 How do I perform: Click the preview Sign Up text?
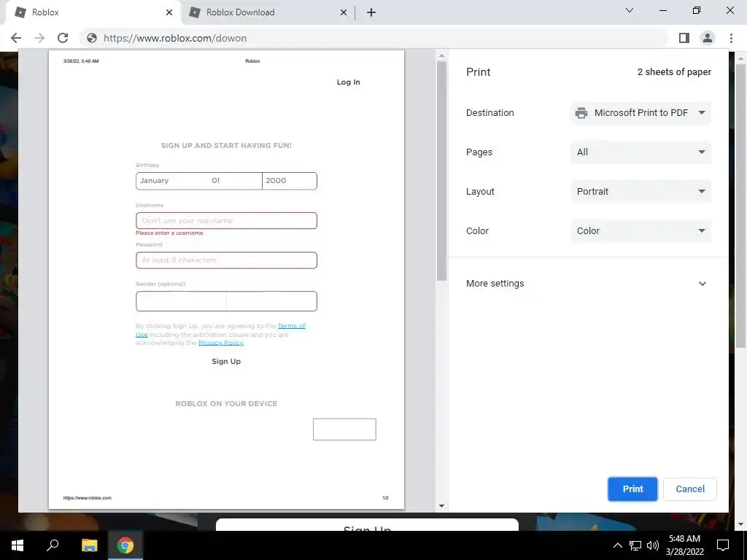tap(226, 362)
